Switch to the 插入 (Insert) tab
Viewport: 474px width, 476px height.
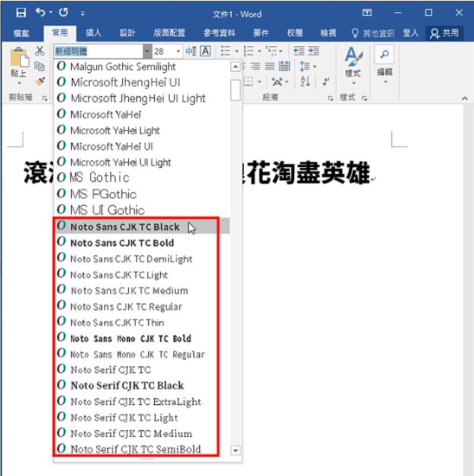click(93, 33)
